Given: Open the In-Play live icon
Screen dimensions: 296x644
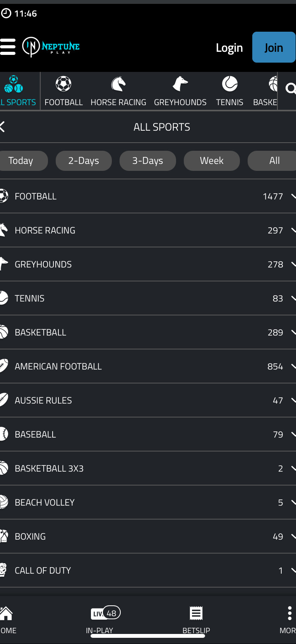Looking at the screenshot, I should pos(105,613).
